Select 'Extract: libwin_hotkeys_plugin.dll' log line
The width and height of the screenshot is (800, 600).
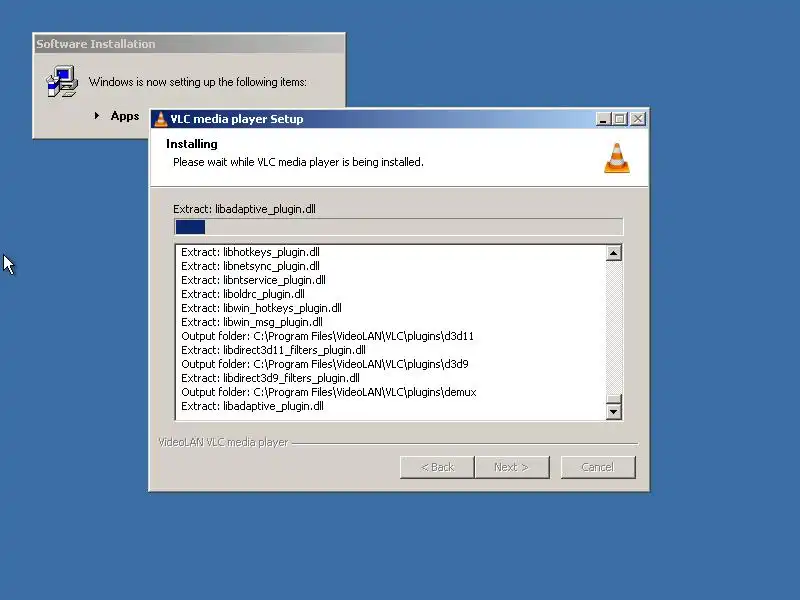tap(261, 308)
